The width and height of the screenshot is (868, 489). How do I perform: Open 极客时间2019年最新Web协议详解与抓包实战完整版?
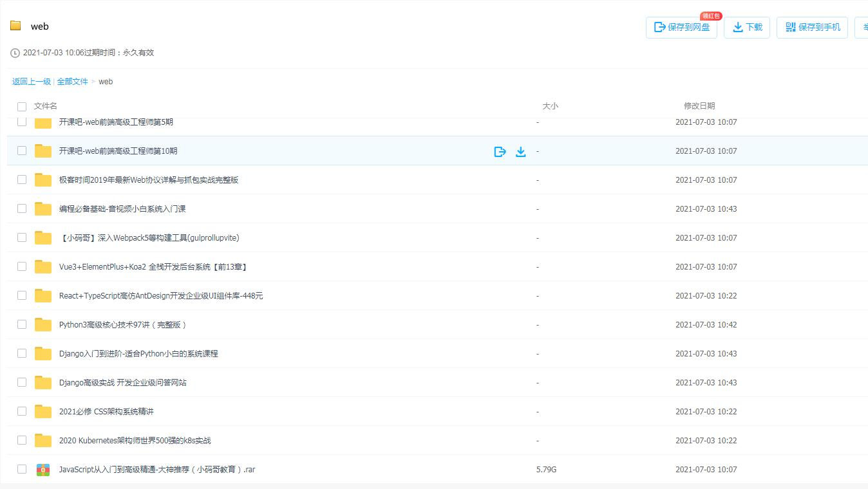(149, 180)
